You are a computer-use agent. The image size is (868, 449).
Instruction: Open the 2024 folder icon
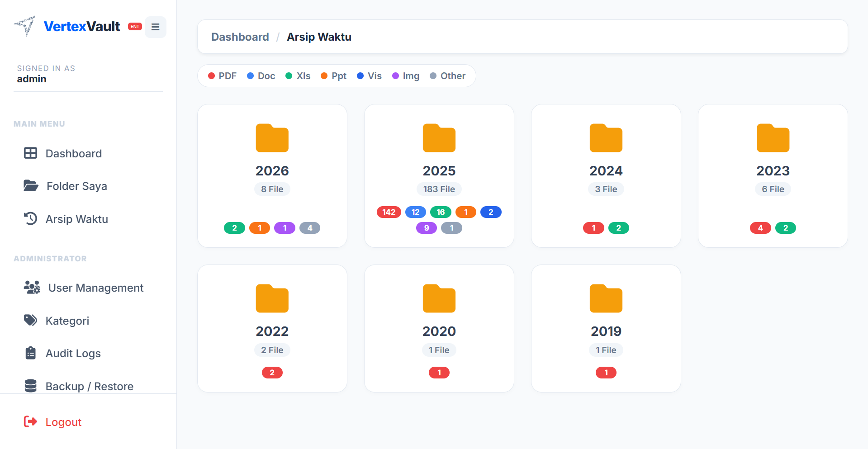click(x=606, y=138)
